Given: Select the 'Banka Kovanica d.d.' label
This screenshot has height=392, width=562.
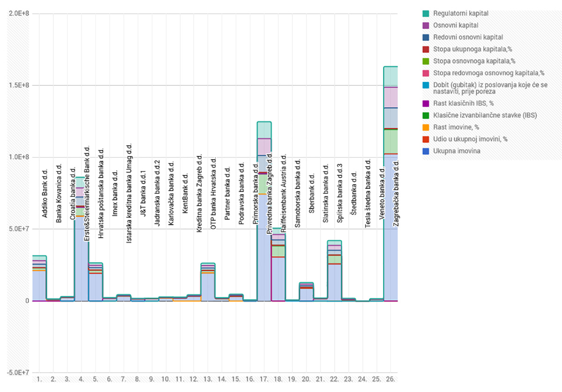Looking at the screenshot, I should pyautogui.click(x=59, y=193).
